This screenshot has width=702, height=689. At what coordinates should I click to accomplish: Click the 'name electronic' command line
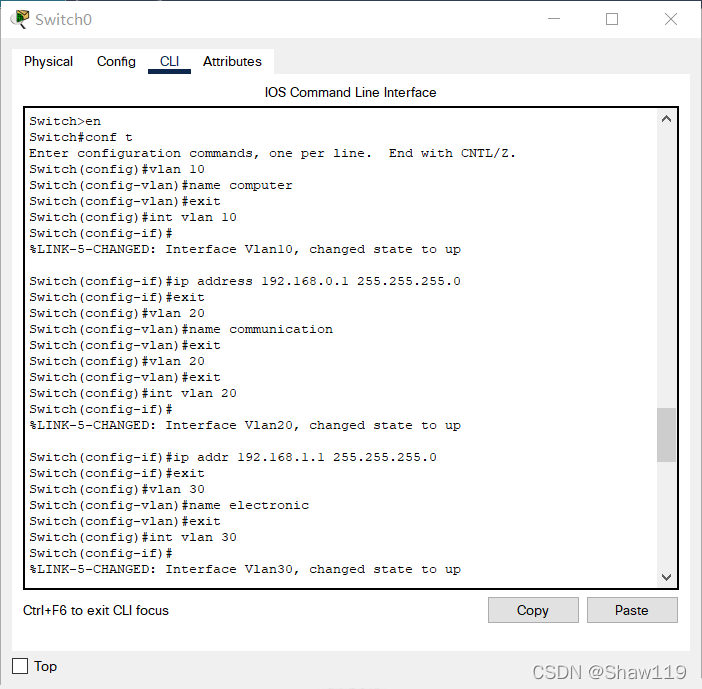pos(169,505)
